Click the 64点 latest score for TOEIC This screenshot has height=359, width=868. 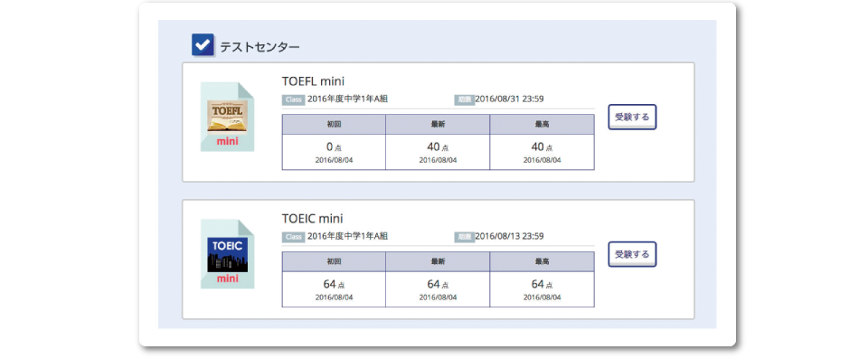pyautogui.click(x=438, y=285)
